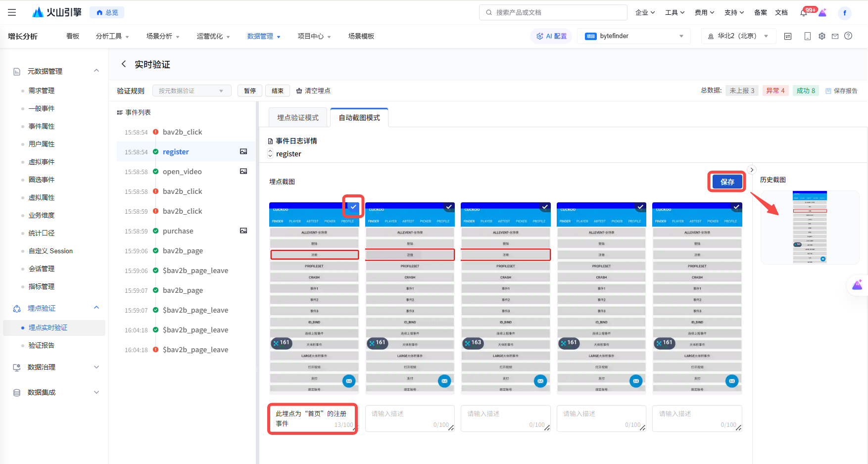
Task: Collapse the 元数据管理 sidebar section
Action: coord(96,71)
